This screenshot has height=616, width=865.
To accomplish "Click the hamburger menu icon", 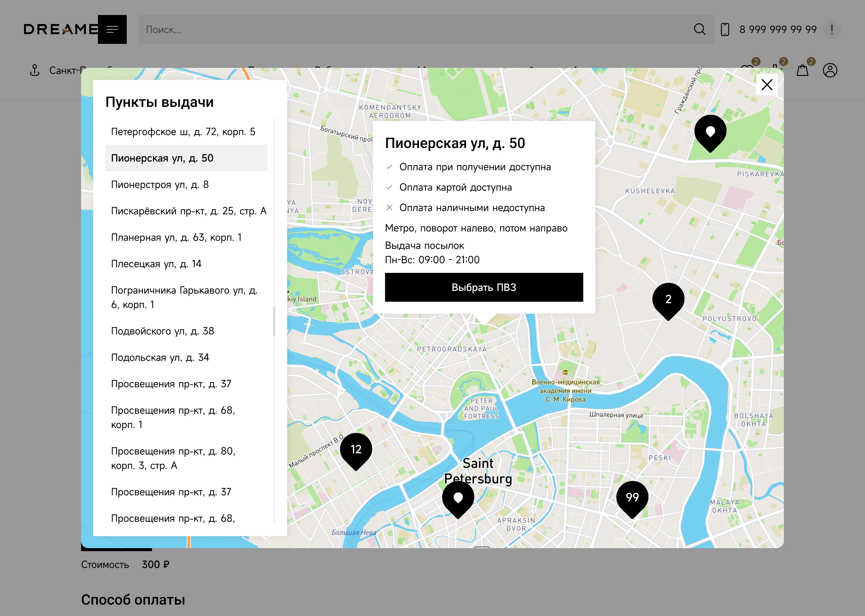I will click(112, 29).
